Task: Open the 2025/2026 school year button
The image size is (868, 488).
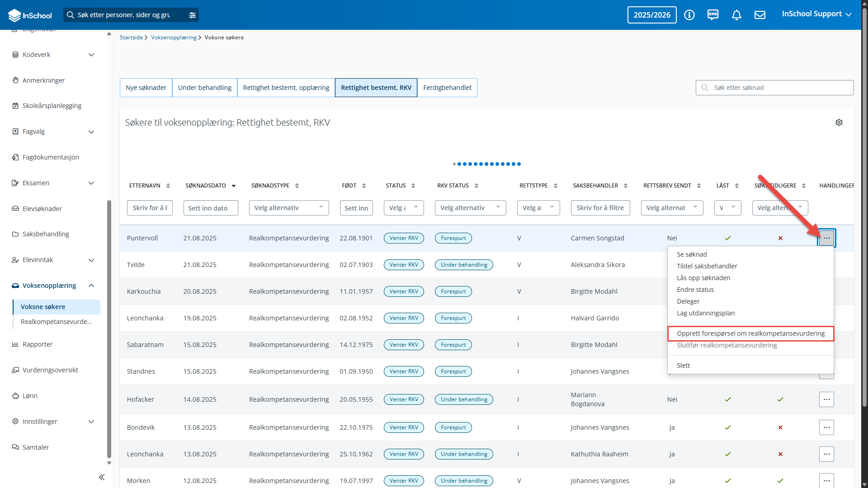Action: pos(652,15)
